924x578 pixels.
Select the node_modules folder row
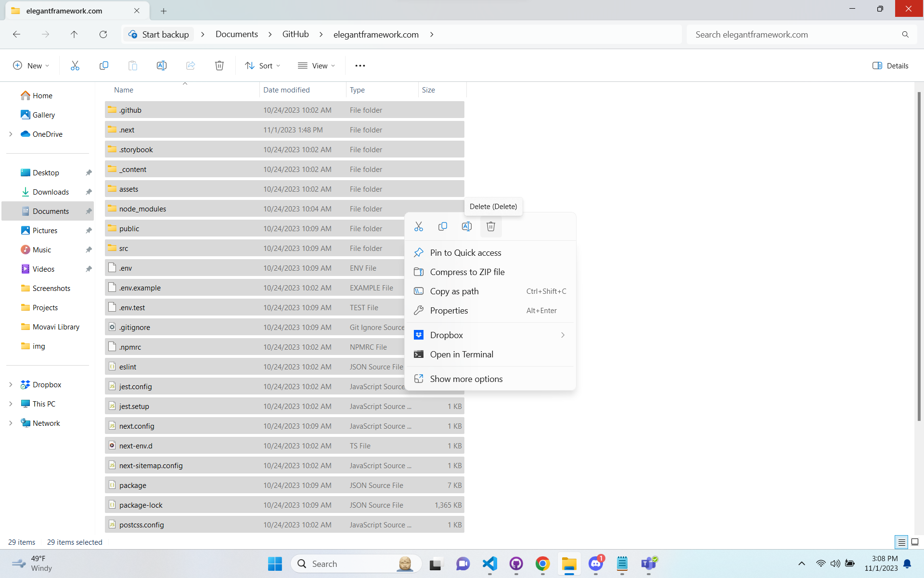click(284, 209)
